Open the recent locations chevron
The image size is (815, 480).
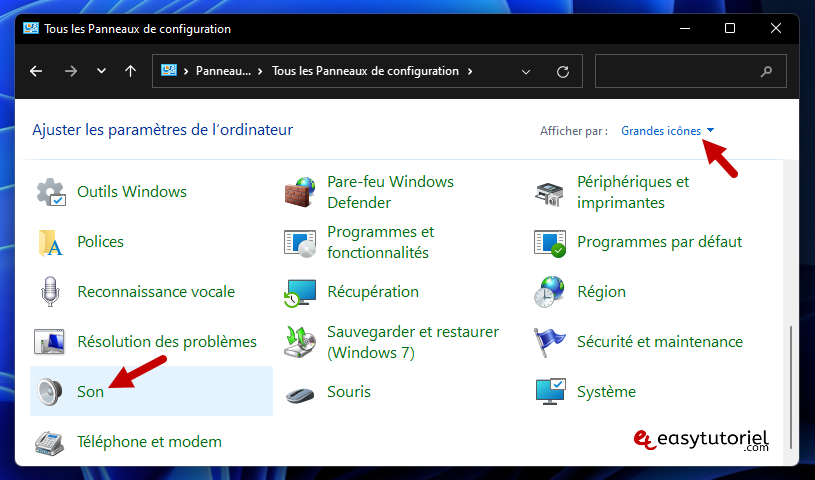coord(101,71)
